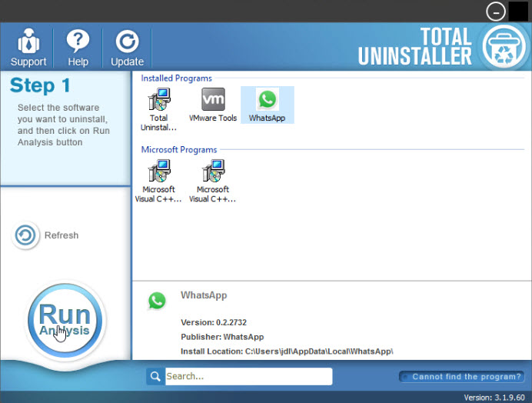Image resolution: width=532 pixels, height=403 pixels.
Task: Select WhatsApp in Installed Programs
Action: tap(267, 105)
